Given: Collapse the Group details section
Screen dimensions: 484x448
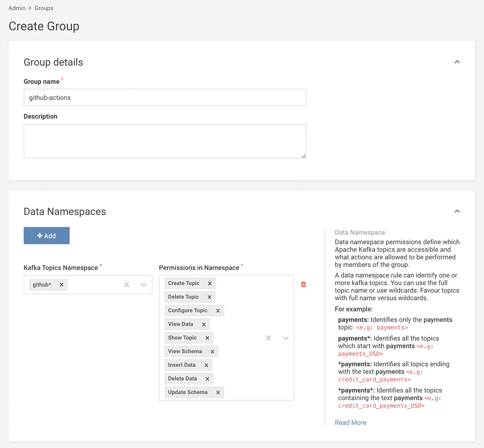Looking at the screenshot, I should pyautogui.click(x=457, y=62).
